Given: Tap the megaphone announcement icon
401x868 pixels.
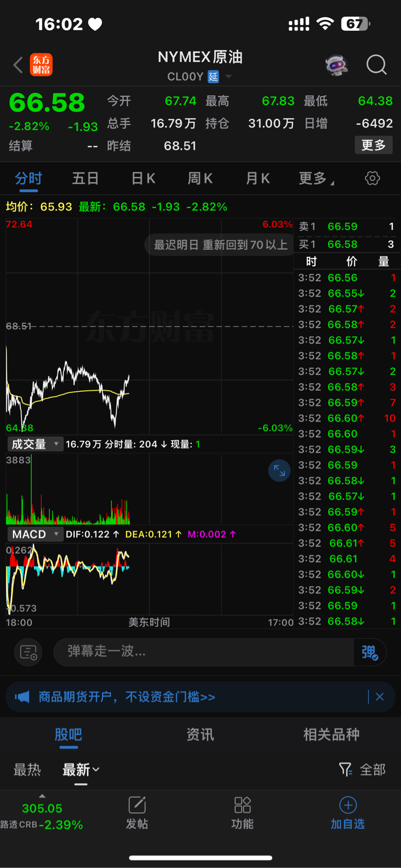Looking at the screenshot, I should tap(22, 697).
